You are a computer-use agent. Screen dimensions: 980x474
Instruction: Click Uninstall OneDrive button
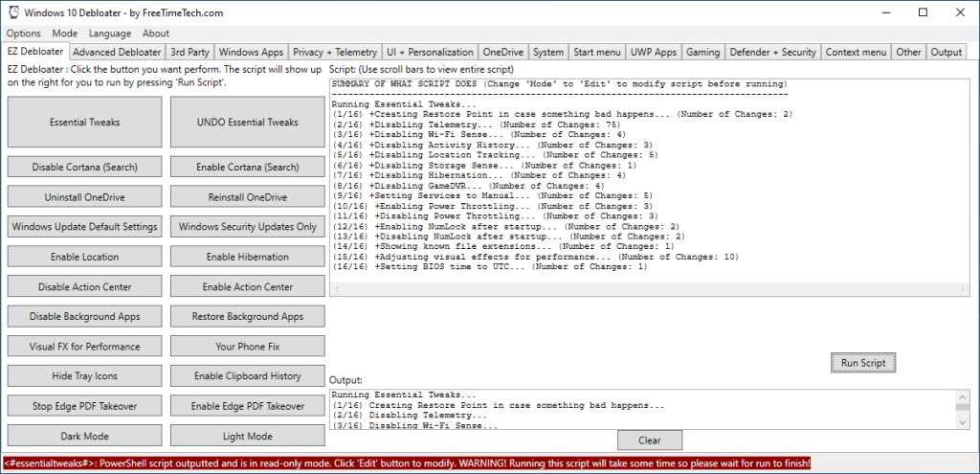[85, 197]
